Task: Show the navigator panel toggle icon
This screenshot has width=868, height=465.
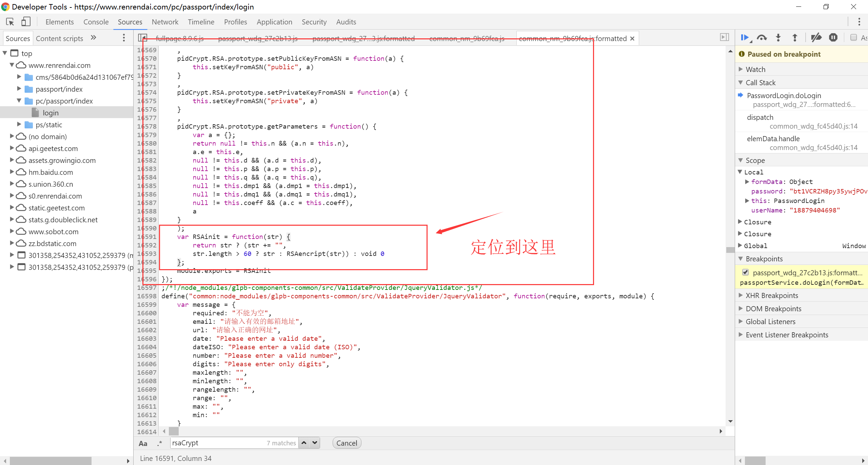Action: coord(142,38)
